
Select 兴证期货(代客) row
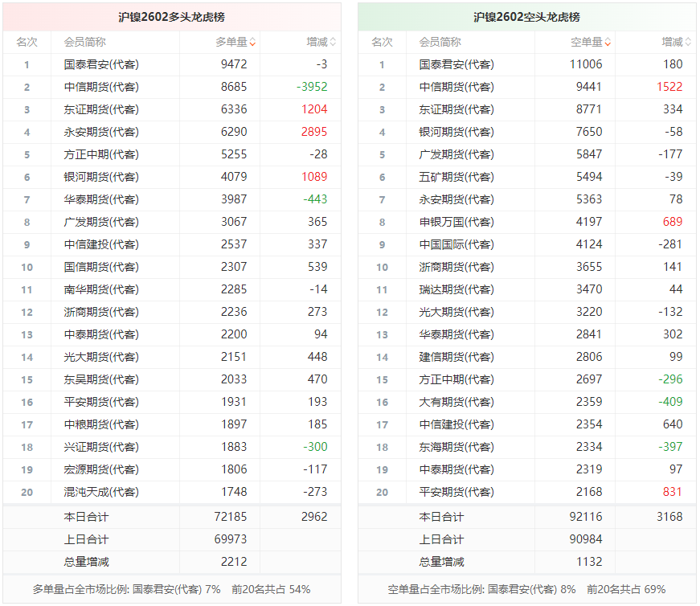[172, 447]
